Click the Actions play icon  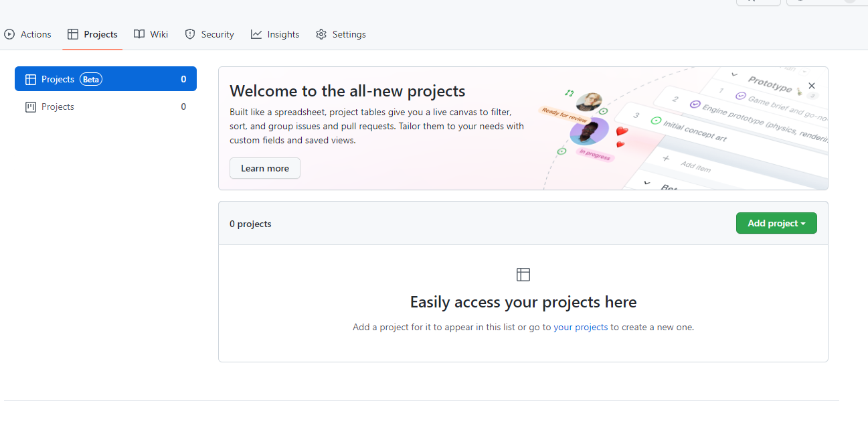(9, 34)
